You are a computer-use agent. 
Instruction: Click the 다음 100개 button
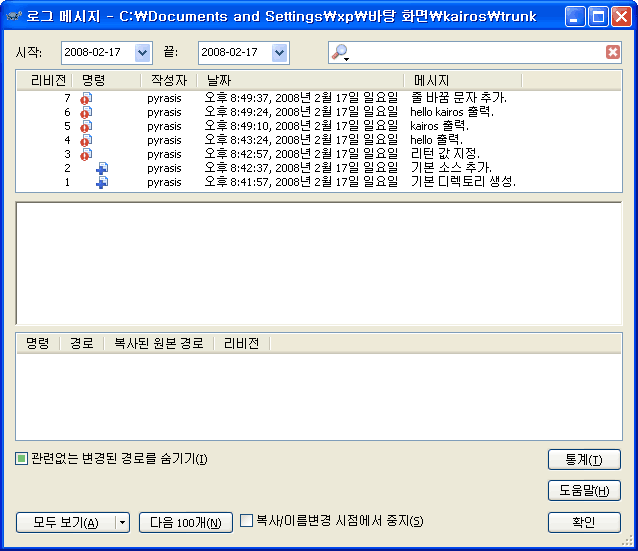185,522
